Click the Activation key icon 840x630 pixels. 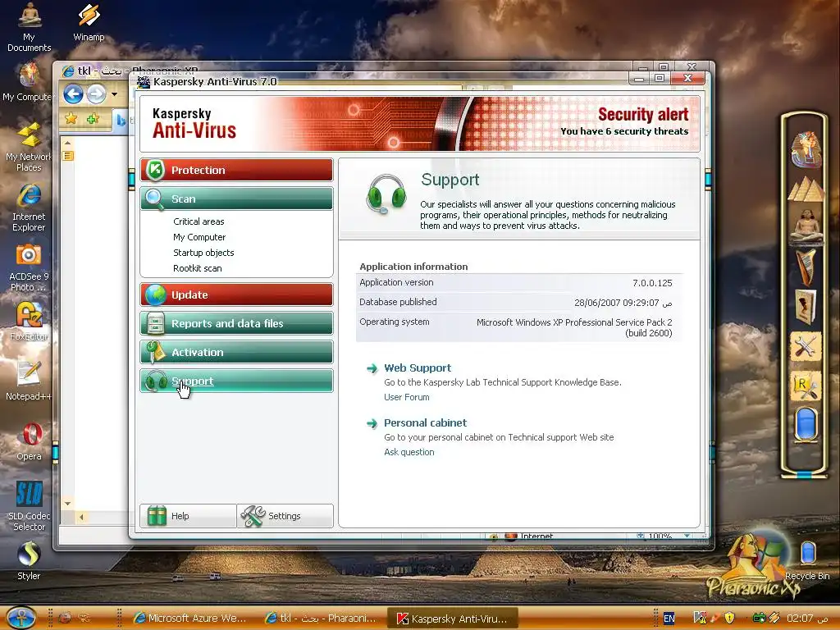[x=155, y=352]
